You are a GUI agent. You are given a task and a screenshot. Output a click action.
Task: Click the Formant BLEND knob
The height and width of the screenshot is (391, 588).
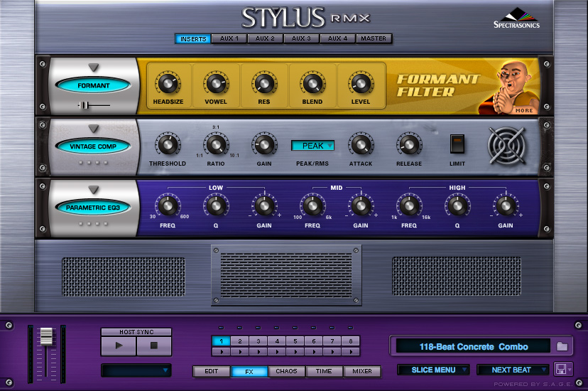312,83
